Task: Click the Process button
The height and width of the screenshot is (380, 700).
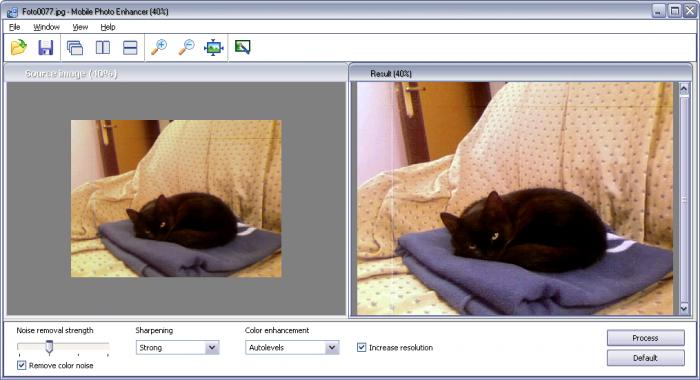Action: point(645,338)
